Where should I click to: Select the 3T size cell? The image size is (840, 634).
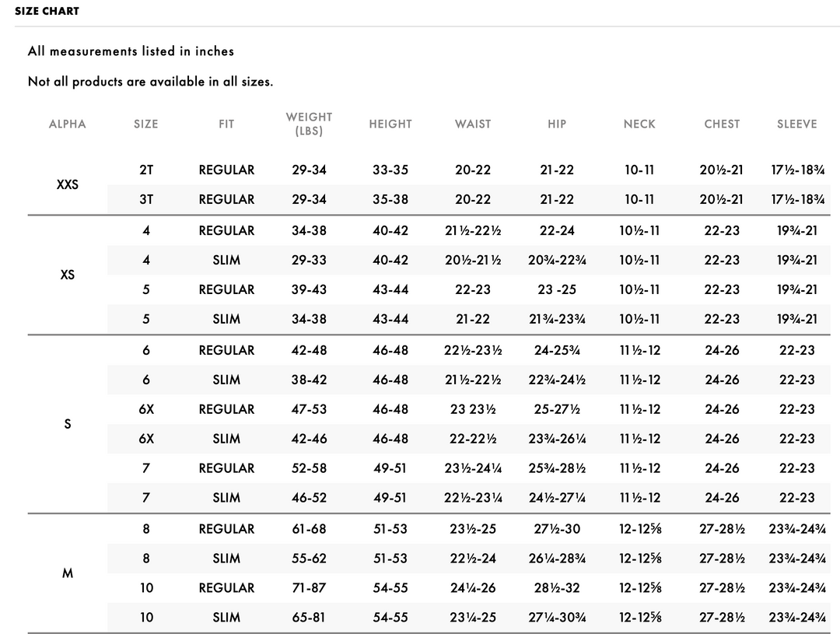tap(146, 199)
